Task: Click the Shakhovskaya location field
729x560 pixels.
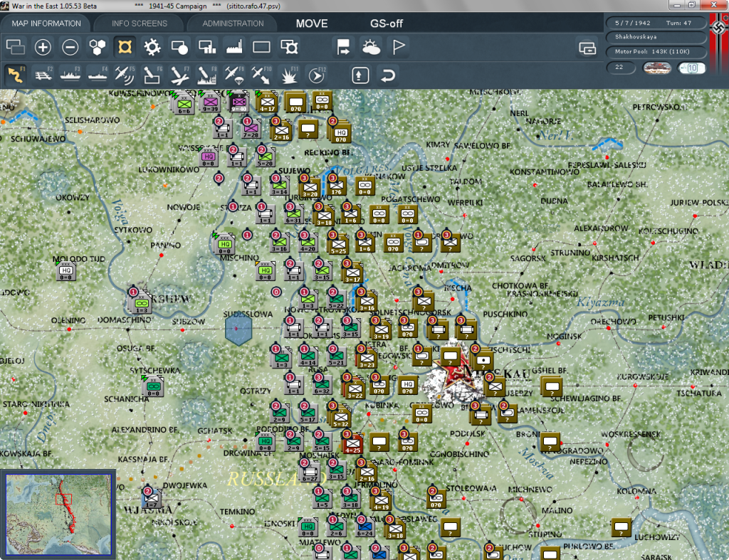Action: 656,37
